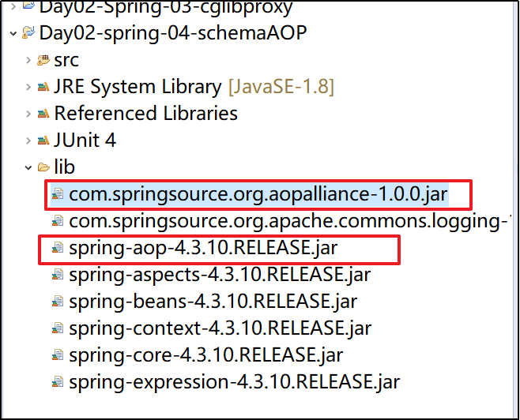This screenshot has width=520, height=420.
Task: Click the spring-beans jar file icon
Action: coord(58,302)
